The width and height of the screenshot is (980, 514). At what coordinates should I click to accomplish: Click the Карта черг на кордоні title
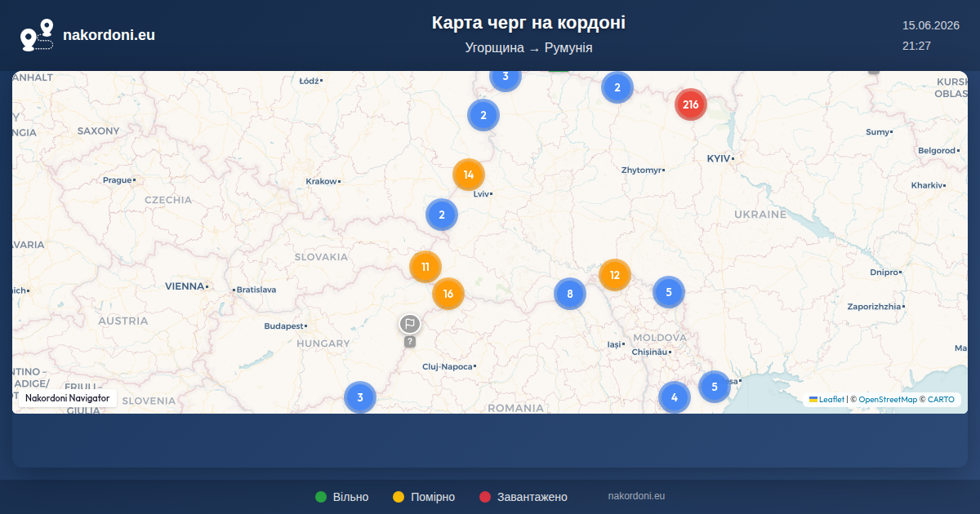click(529, 23)
